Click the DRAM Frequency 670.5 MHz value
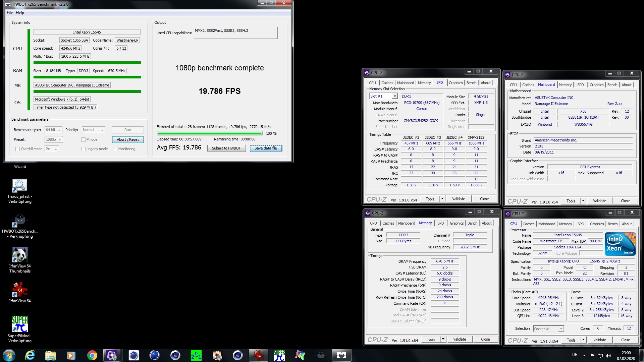Viewport: 644px width, 362px height. click(444, 261)
